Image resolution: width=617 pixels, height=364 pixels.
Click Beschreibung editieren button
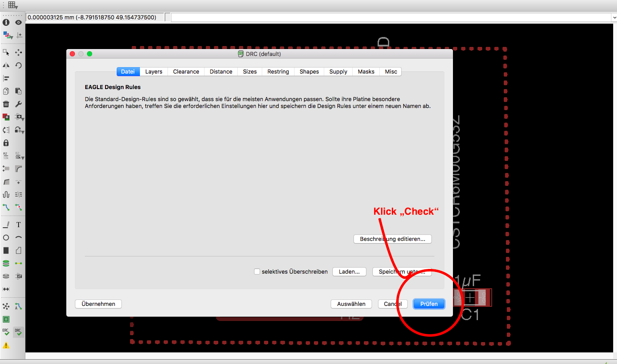pos(393,239)
